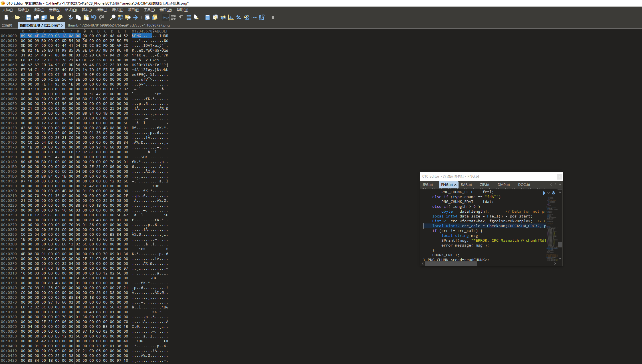Open the 搜索(S) menu
Screen dimensions: 642x364
[x=39, y=10]
